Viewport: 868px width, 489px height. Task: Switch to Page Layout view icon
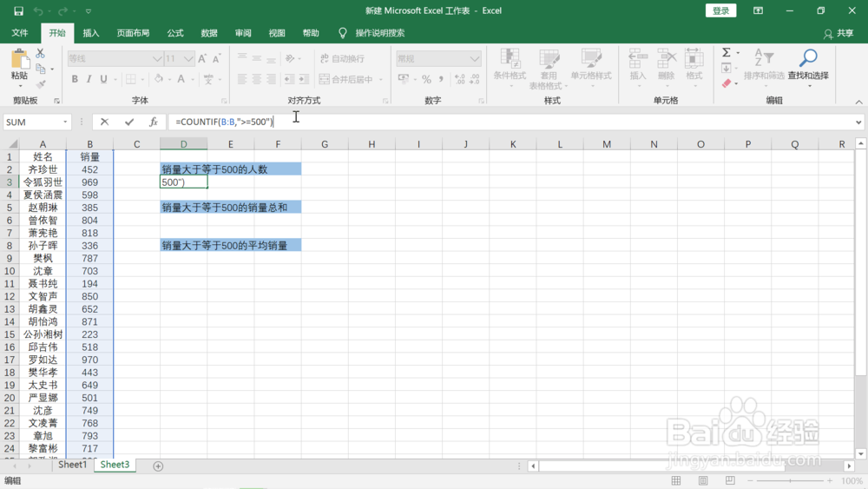pos(703,480)
